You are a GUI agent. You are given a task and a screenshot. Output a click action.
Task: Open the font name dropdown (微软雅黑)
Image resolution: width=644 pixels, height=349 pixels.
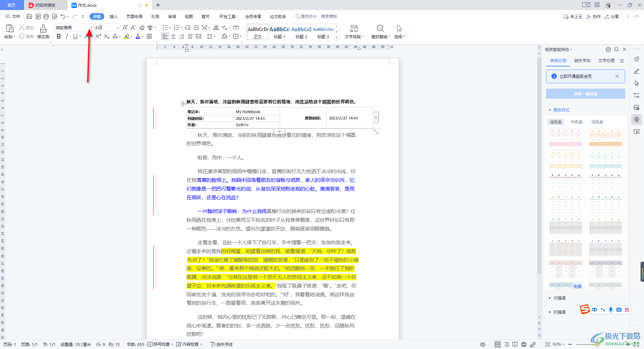[91, 28]
